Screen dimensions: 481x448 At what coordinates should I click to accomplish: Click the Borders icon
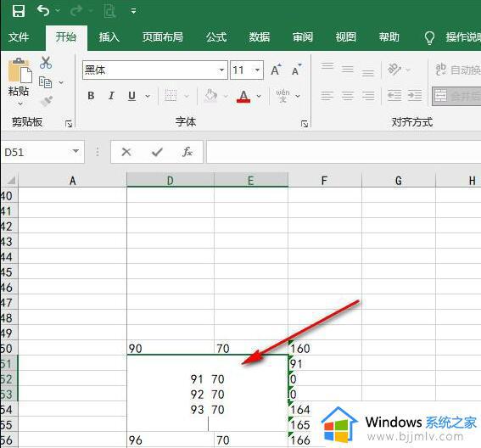tap(171, 96)
